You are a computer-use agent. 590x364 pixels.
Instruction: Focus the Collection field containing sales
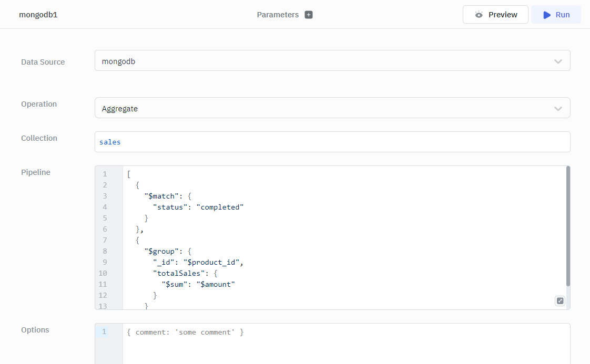[331, 142]
